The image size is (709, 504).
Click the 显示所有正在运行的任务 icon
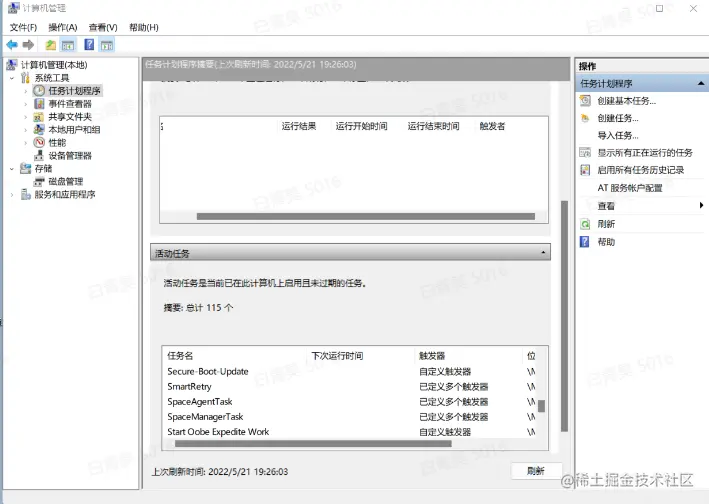coord(585,152)
